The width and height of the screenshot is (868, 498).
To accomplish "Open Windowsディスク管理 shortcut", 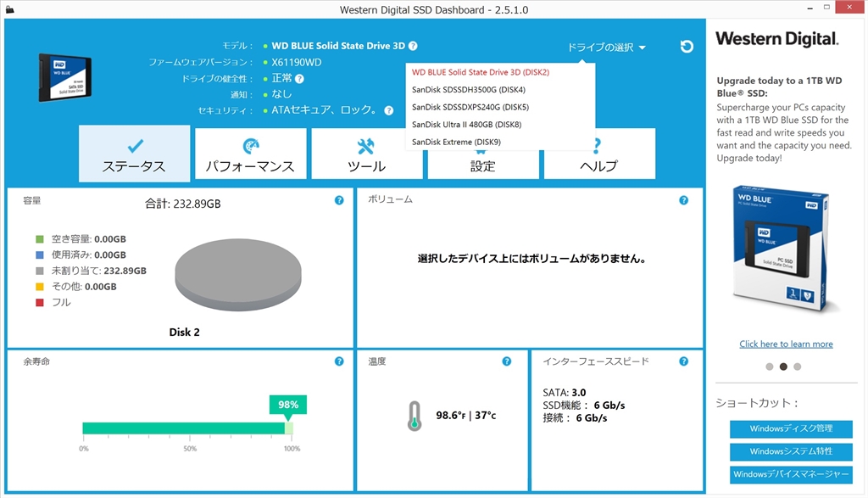I will [x=791, y=428].
